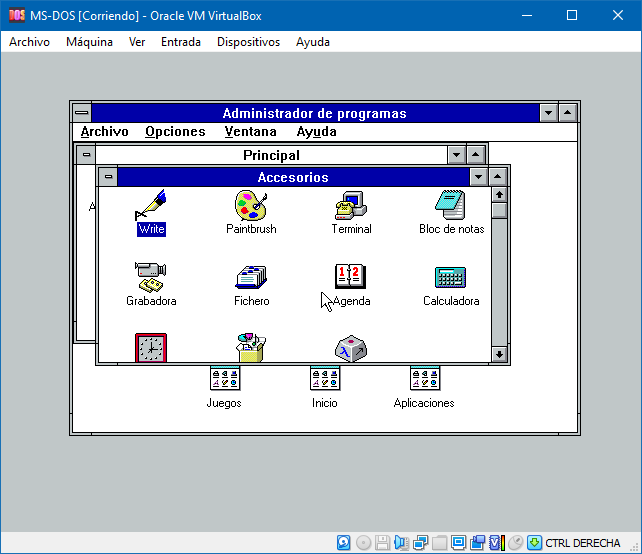
Task: Maximize the Principal window with up arrow
Action: [475, 155]
